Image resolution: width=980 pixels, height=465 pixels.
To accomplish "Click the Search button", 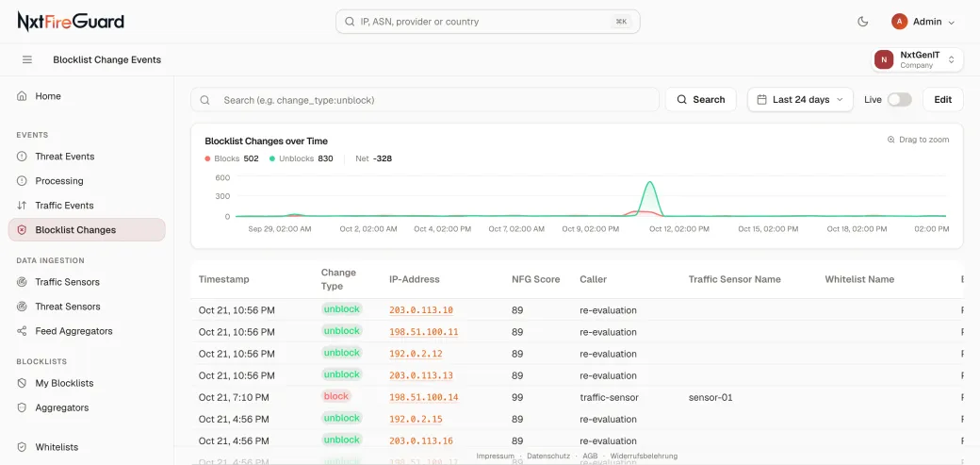I will point(701,100).
